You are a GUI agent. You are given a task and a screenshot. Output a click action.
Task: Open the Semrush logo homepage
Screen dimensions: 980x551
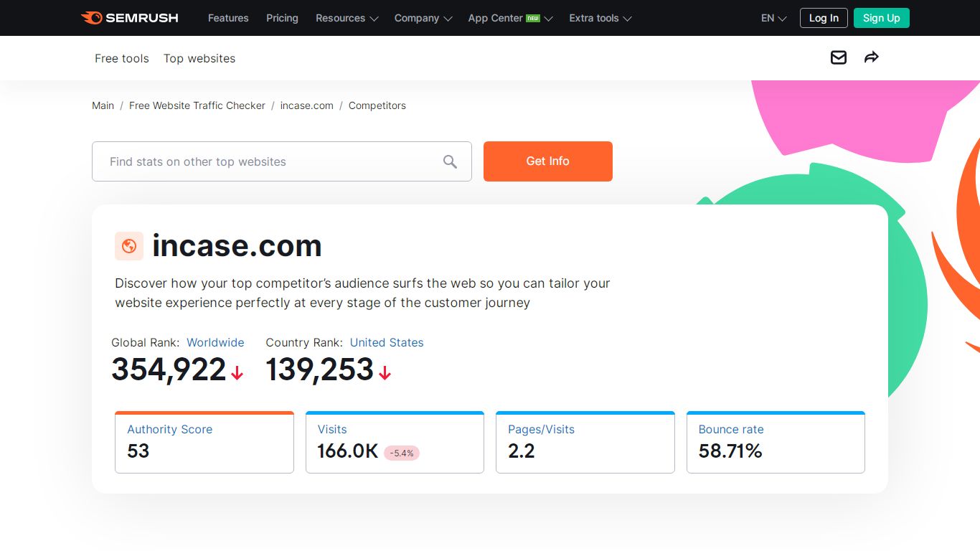pyautogui.click(x=130, y=18)
